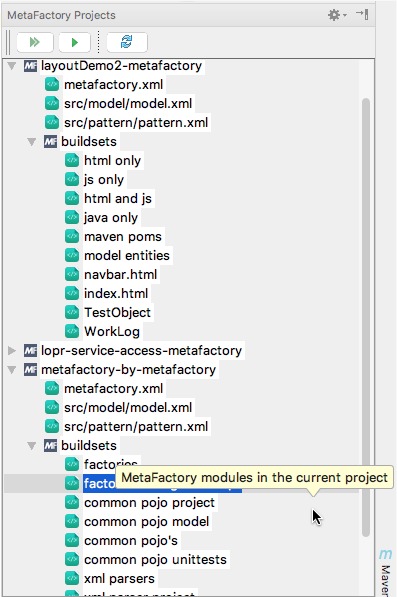This screenshot has height=597, width=397.
Task: Select the TestObject buildset
Action: 118,313
